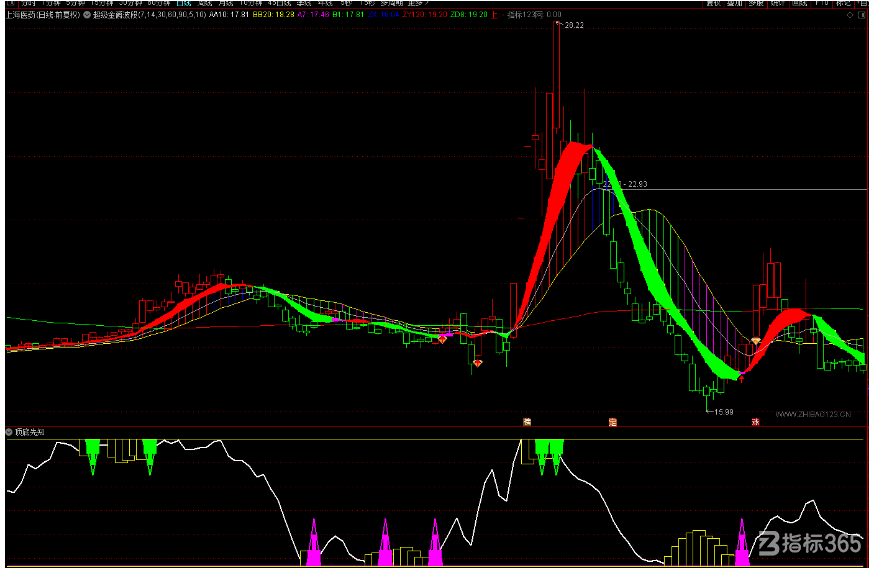Click the AA10: 17.81 indicator value
The height and width of the screenshot is (571, 870).
pyautogui.click(x=229, y=15)
